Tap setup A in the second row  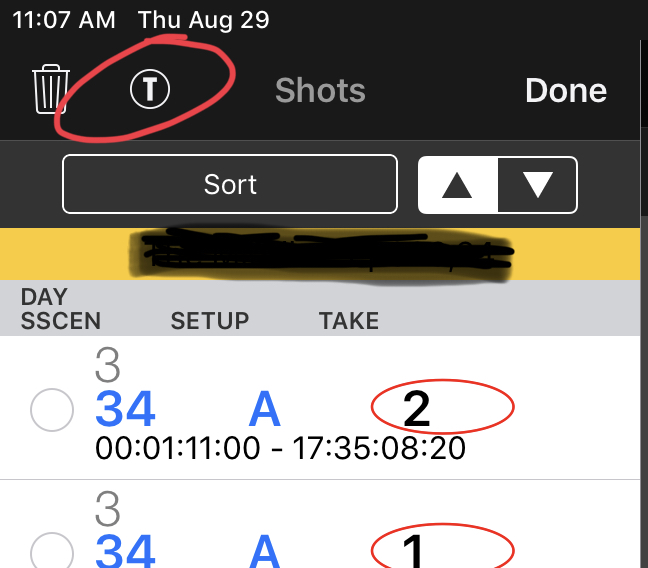pos(265,551)
